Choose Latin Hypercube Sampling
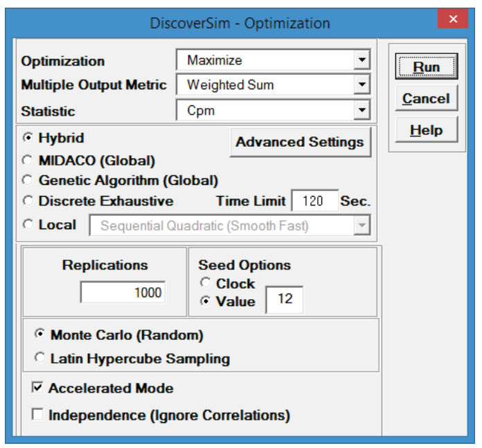The height and width of the screenshot is (448, 482). (x=41, y=359)
